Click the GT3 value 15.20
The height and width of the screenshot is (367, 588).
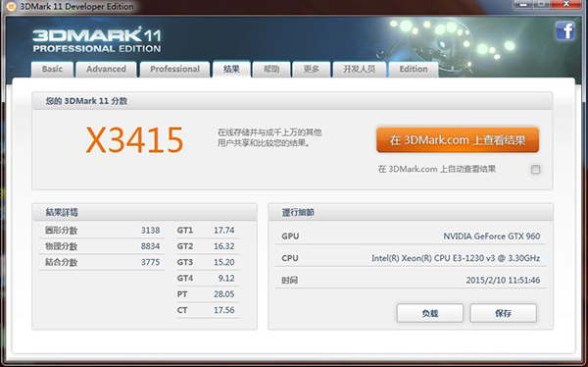pyautogui.click(x=223, y=262)
